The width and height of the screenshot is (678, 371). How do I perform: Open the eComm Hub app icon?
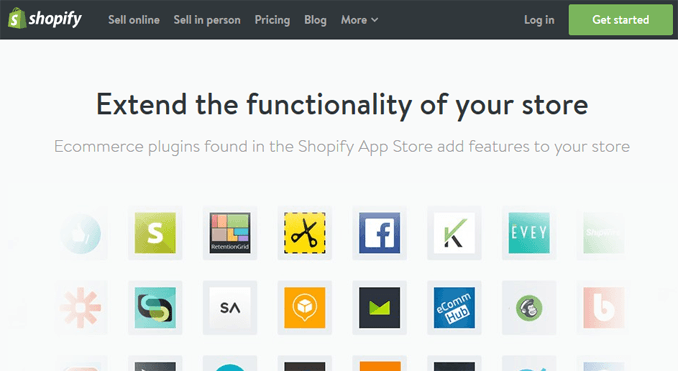pos(454,307)
